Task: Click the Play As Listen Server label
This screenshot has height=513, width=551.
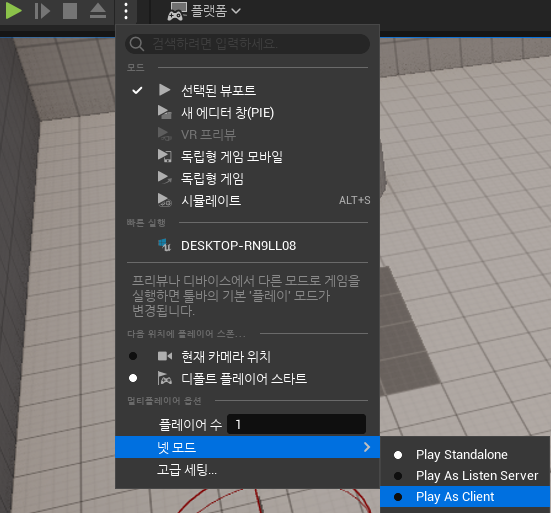Action: [x=477, y=476]
